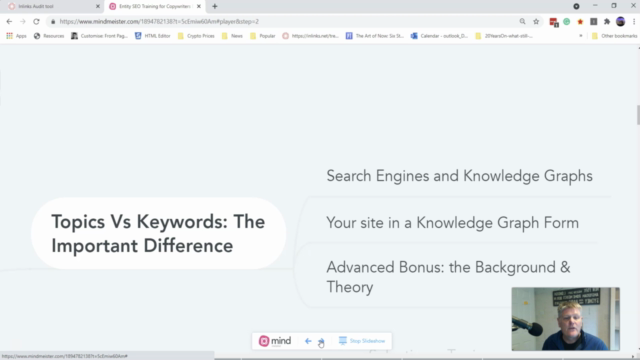Click Advanced Bonus: the Background & Theory topic
The height and width of the screenshot is (360, 640).
[448, 277]
